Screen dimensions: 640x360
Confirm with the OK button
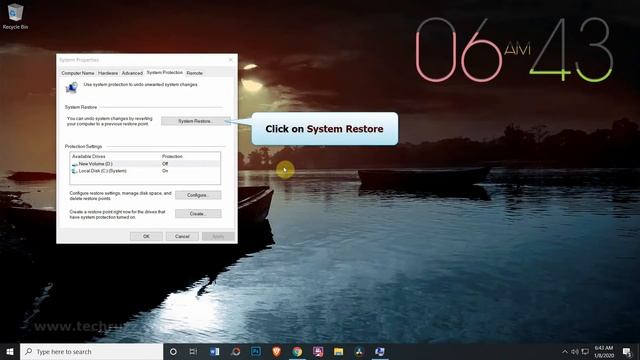point(146,236)
